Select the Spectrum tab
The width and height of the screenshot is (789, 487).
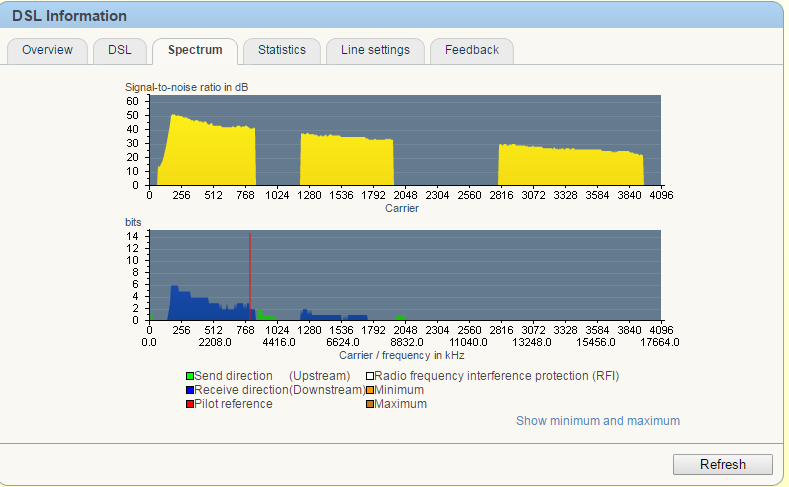(x=195, y=50)
